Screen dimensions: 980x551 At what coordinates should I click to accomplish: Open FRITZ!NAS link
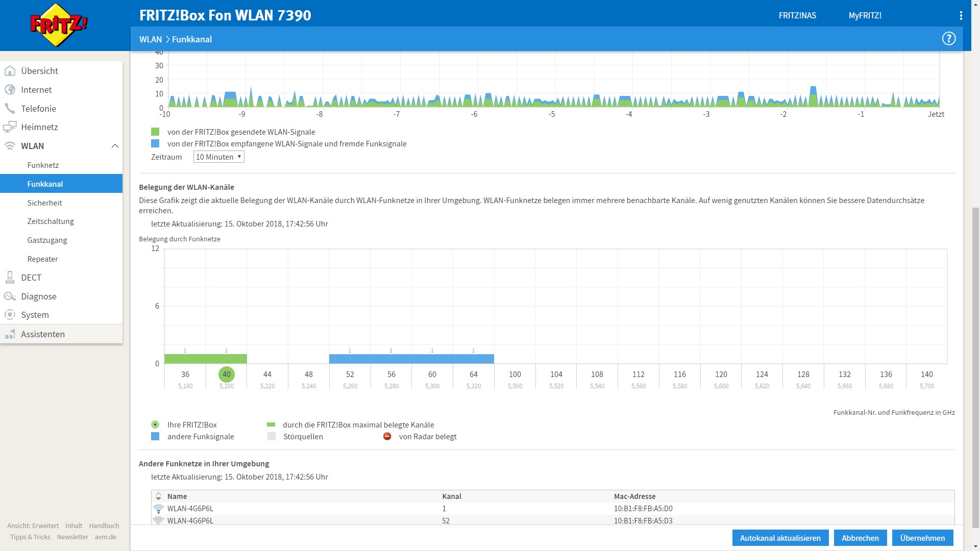797,15
